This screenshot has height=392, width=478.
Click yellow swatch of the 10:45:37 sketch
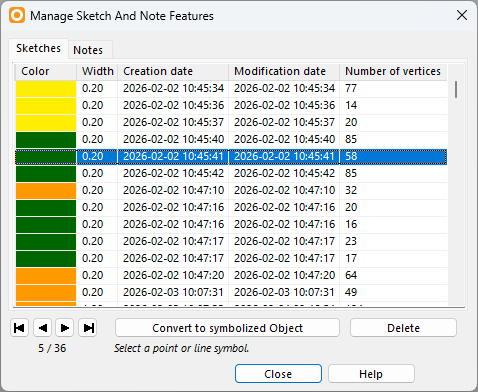tap(46, 123)
